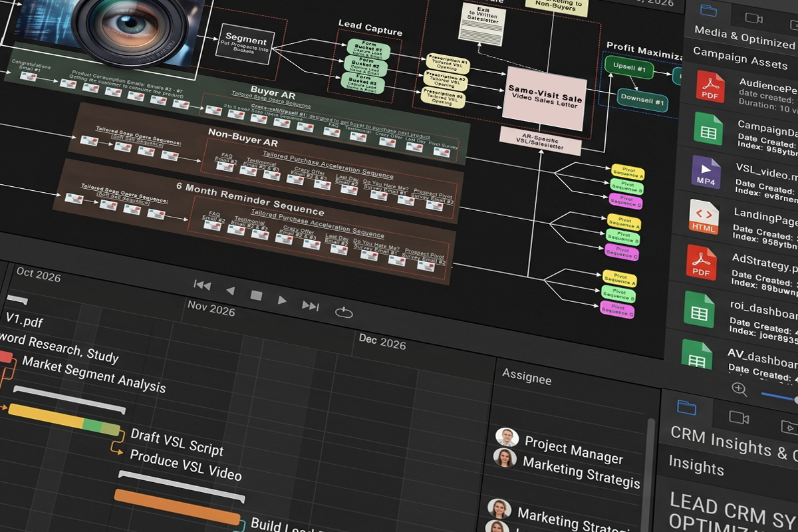Click the reverse play triangle button

(x=230, y=291)
